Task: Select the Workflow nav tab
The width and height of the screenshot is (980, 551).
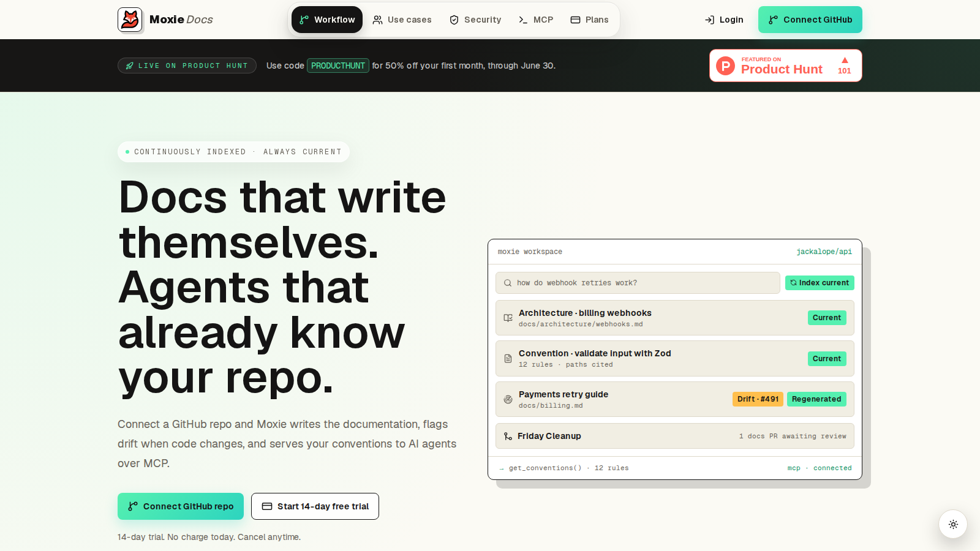Action: (x=327, y=20)
